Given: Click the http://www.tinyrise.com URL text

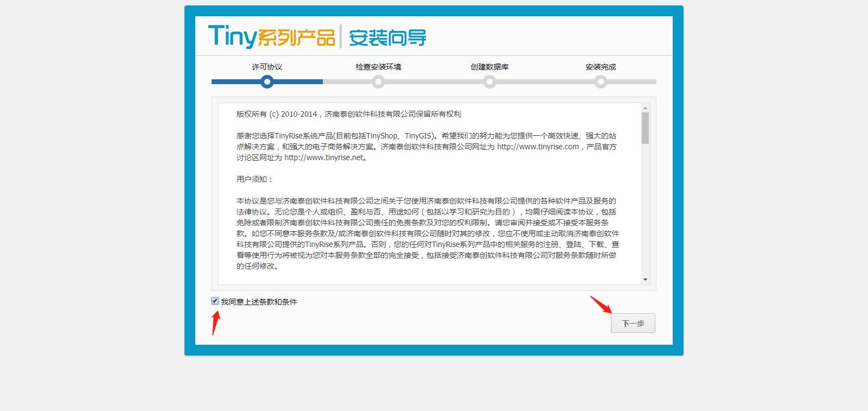Looking at the screenshot, I should click(538, 147).
